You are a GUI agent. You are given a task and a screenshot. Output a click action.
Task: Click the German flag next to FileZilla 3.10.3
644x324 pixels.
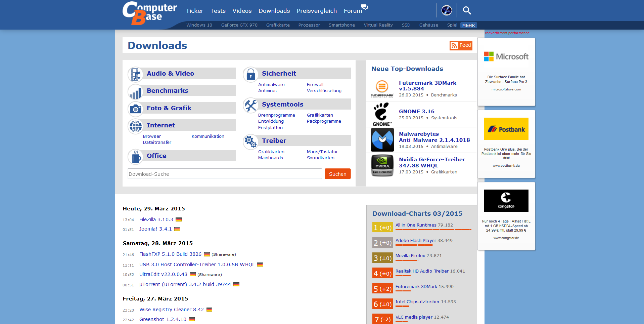179,219
